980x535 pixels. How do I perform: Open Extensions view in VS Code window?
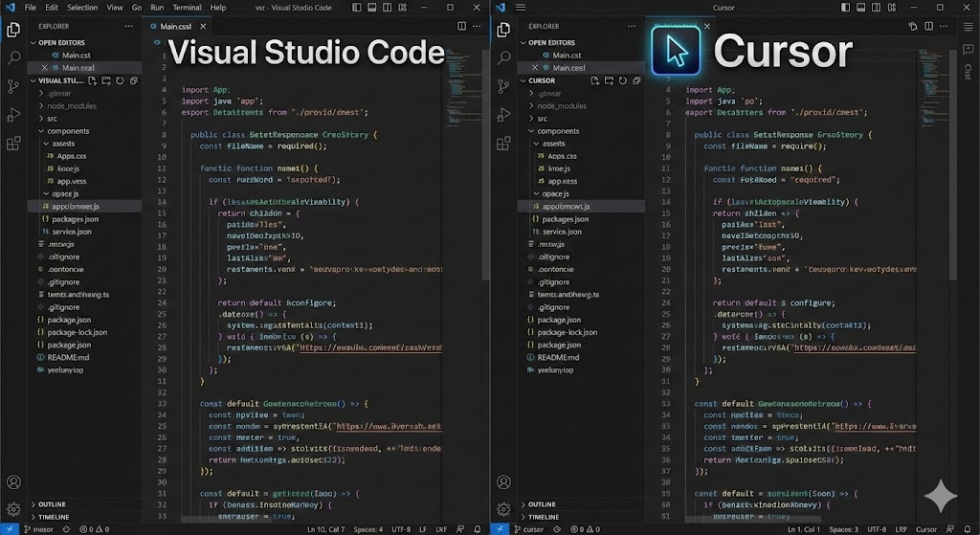(x=13, y=144)
